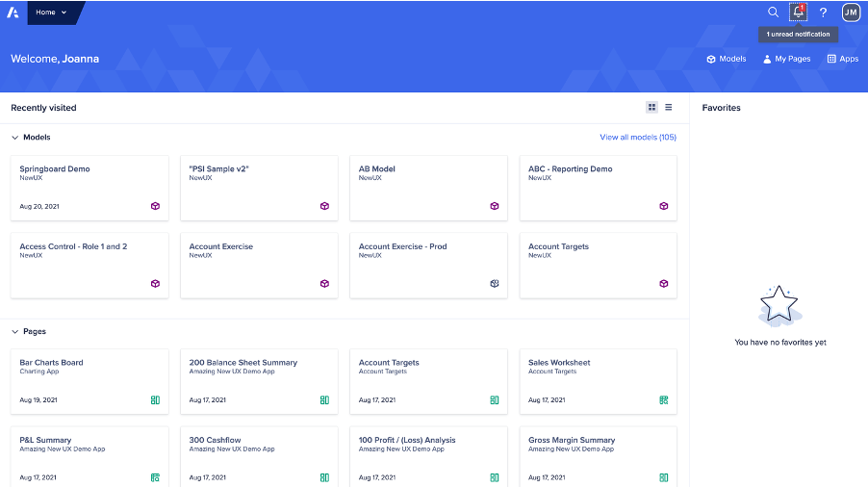The height and width of the screenshot is (487, 868).
Task: Click model icon on Access Control - Role 1 and 2
Action: 155,283
